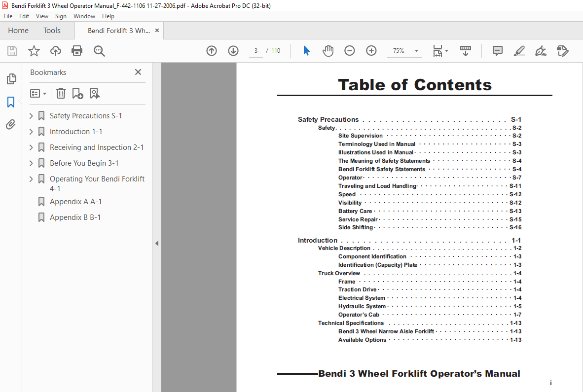
Task: Zoom in with plus button
Action: coord(371,50)
